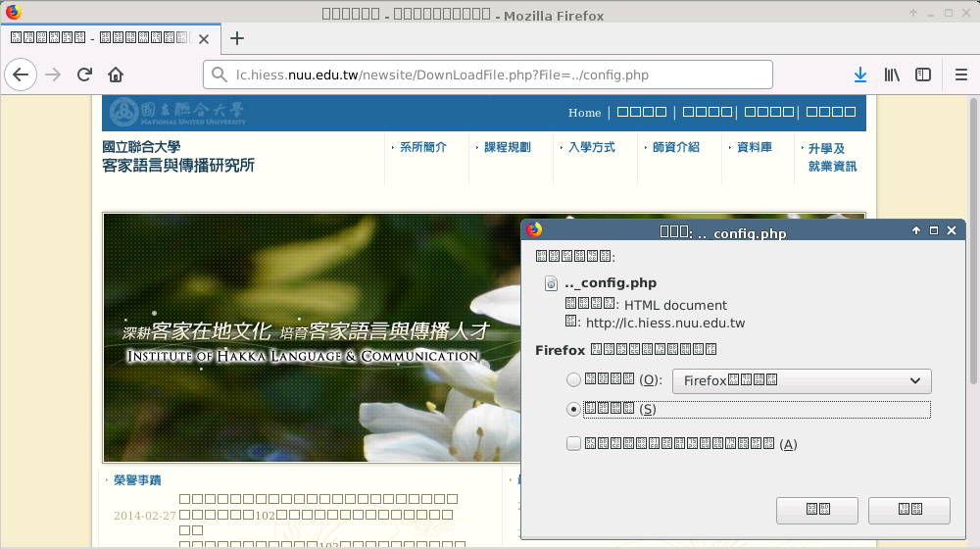Click the 榮譽事蹟 section heading
This screenshot has height=549, width=980.
[137, 479]
